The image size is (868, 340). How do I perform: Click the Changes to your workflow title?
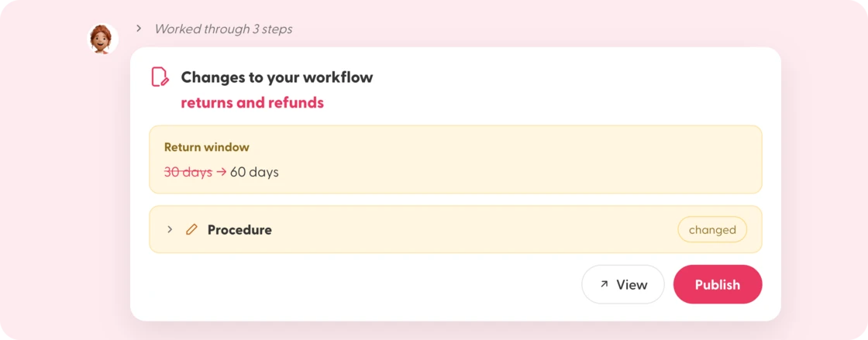click(x=277, y=77)
